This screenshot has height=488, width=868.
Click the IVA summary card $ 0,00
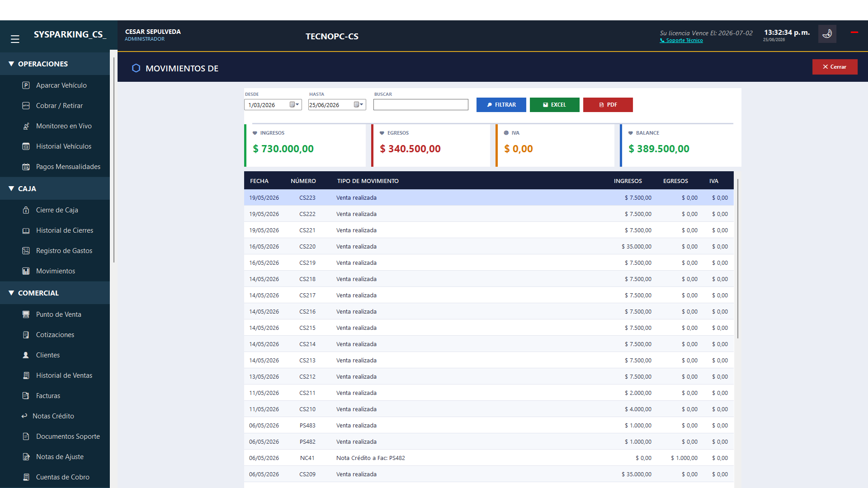[555, 145]
